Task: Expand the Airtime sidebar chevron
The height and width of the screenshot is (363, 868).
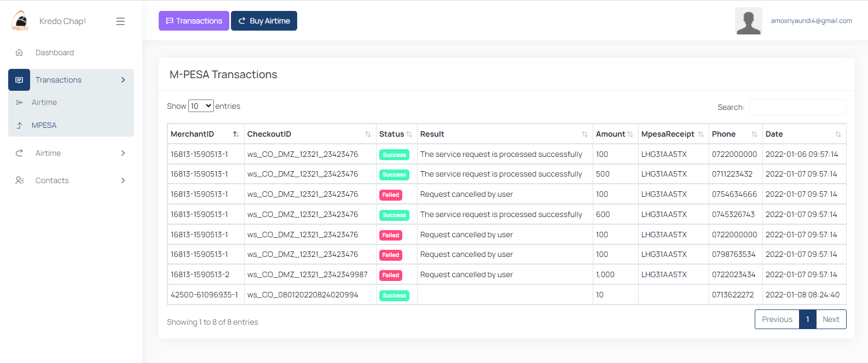Action: point(123,153)
